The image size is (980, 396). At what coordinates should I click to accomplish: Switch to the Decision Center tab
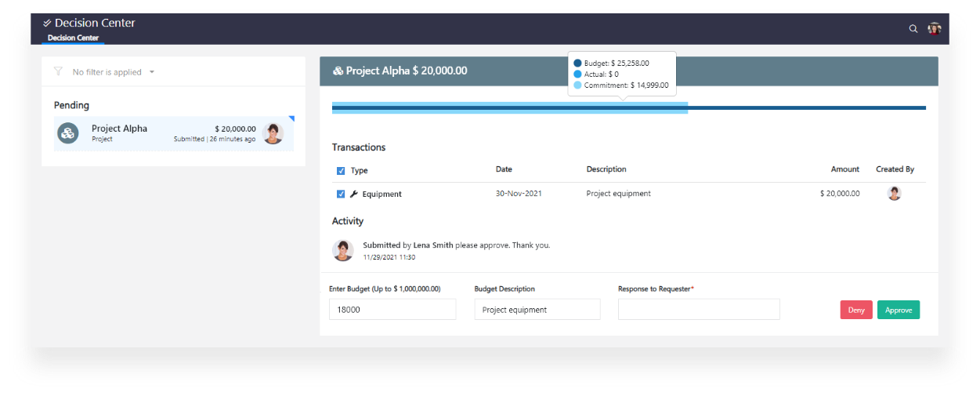tap(73, 38)
